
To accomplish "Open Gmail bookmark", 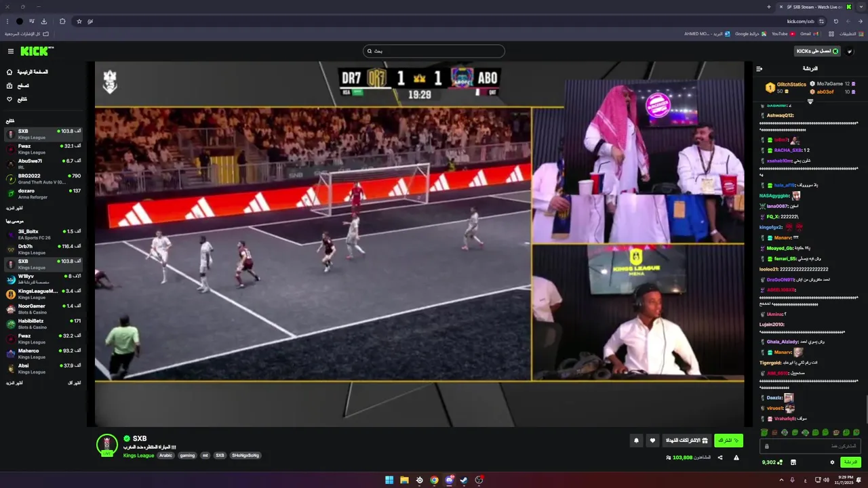I will click(x=809, y=33).
